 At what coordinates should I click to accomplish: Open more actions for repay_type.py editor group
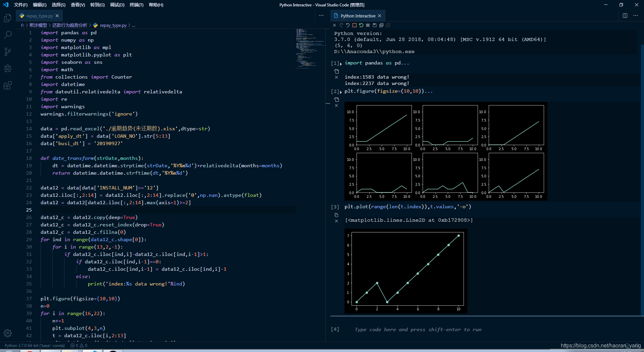(321, 16)
